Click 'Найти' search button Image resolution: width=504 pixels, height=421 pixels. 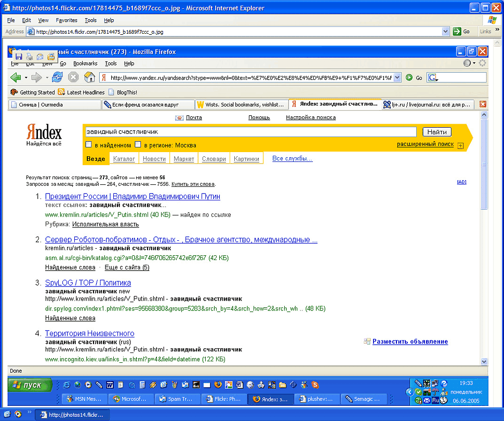[x=437, y=132]
